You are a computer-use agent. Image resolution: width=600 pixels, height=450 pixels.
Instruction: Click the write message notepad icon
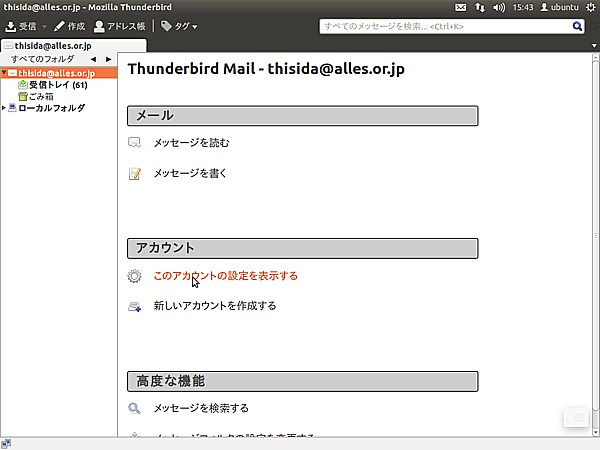pos(135,174)
